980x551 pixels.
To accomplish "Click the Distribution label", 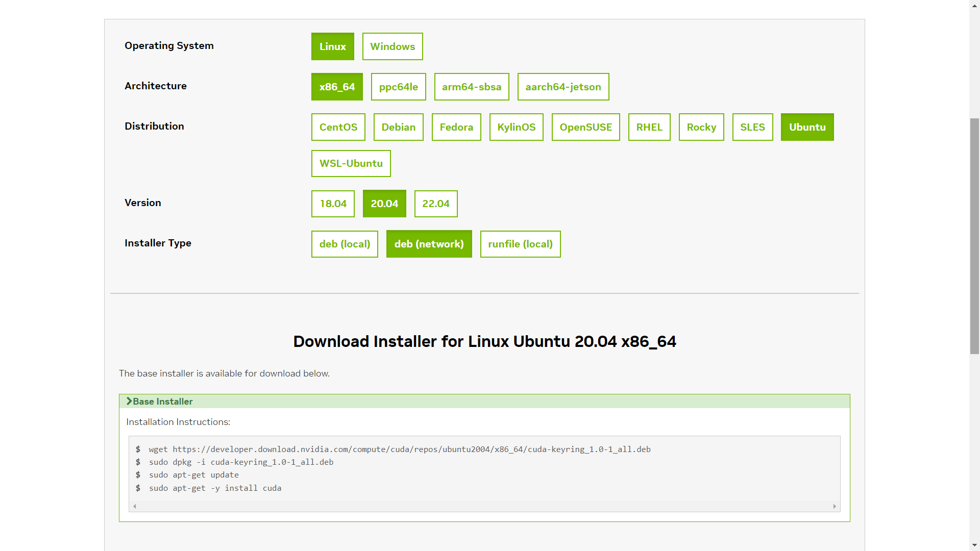I will click(x=154, y=127).
